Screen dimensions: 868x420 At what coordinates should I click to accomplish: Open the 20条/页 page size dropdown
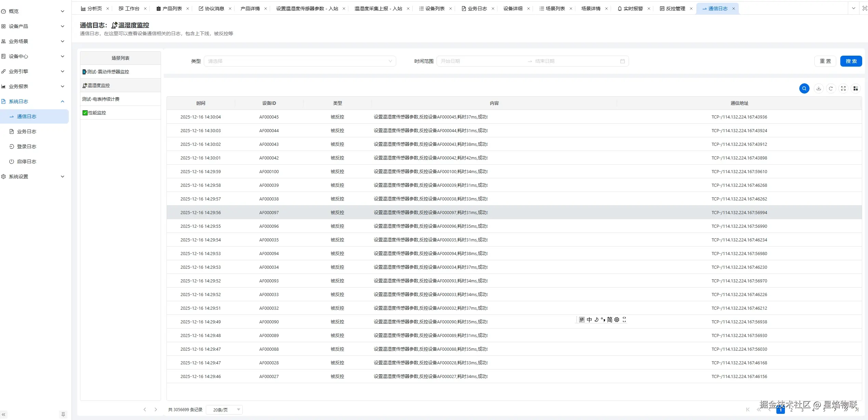click(x=224, y=409)
